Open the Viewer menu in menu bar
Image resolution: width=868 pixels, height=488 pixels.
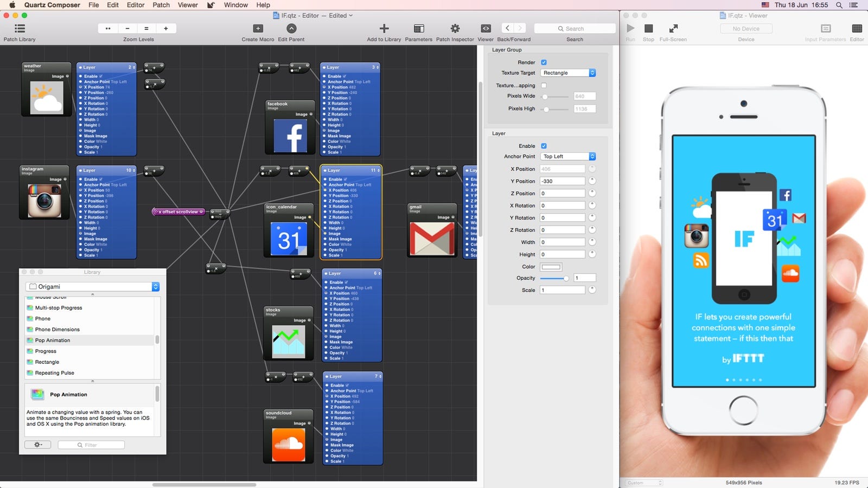[188, 5]
